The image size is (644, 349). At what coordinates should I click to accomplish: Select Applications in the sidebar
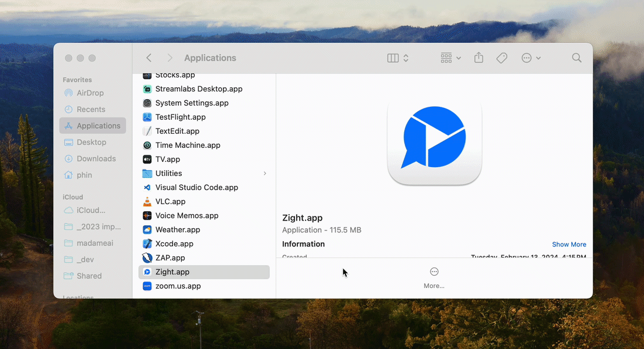click(x=93, y=126)
